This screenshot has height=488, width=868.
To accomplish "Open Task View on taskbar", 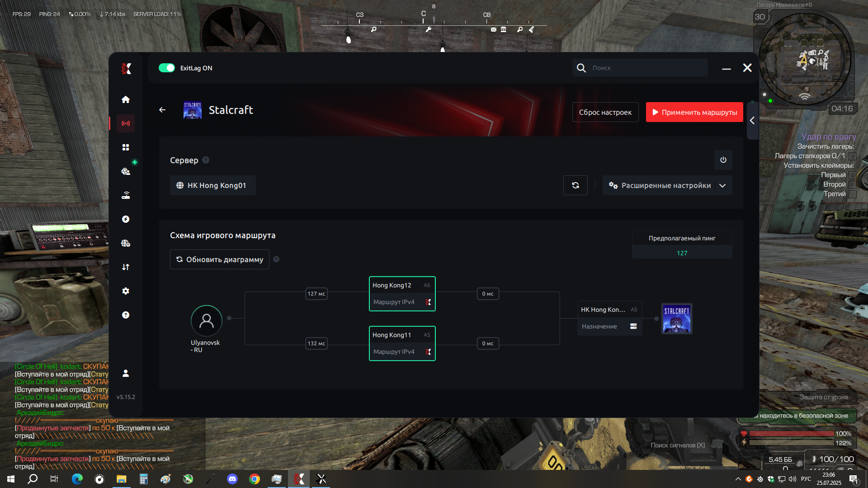I will [x=54, y=479].
